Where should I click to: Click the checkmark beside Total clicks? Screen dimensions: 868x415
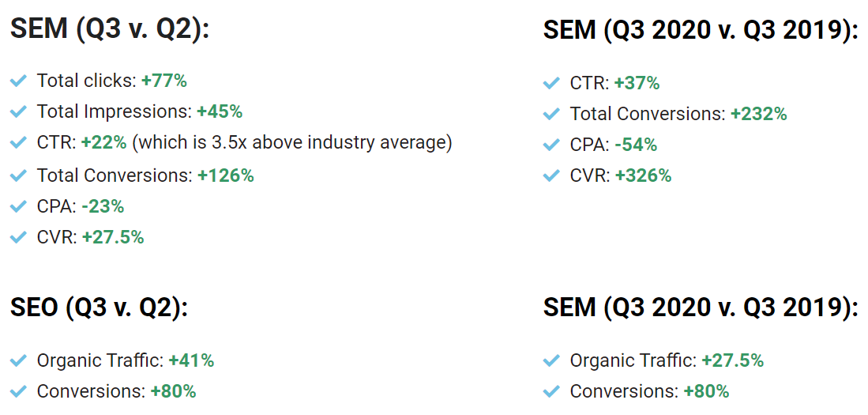[19, 81]
